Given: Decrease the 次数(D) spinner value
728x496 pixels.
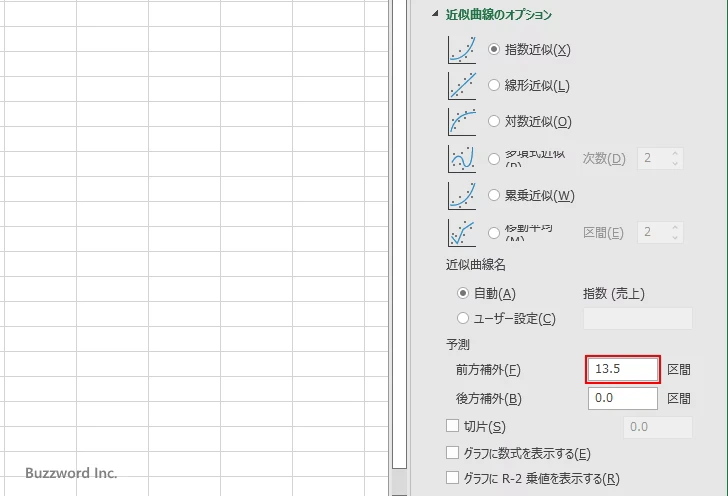Looking at the screenshot, I should 675,163.
